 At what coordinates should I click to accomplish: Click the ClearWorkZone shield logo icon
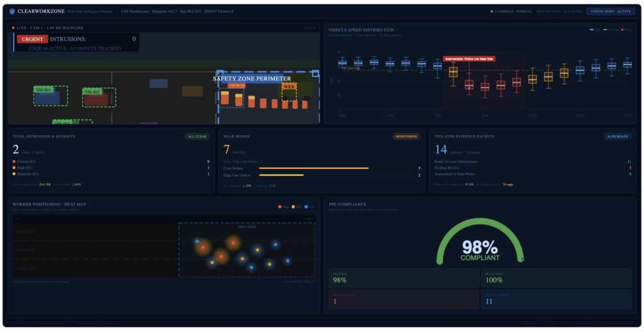(x=12, y=11)
